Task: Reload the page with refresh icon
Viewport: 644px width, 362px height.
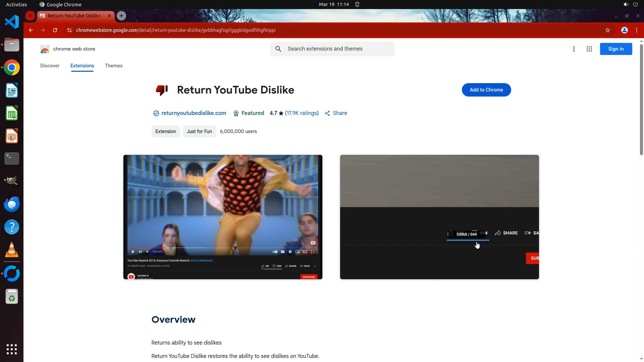Action: tap(55, 30)
